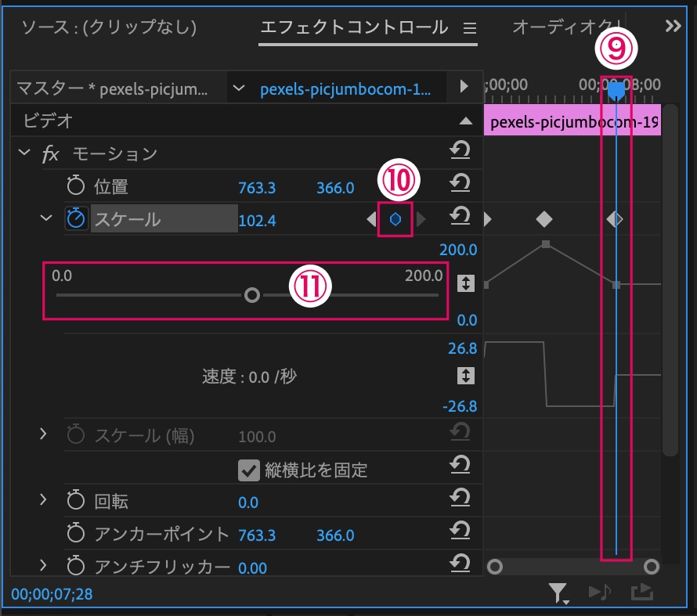Select the エフェクトコントロール tab
The height and width of the screenshot is (616, 697).
354,27
